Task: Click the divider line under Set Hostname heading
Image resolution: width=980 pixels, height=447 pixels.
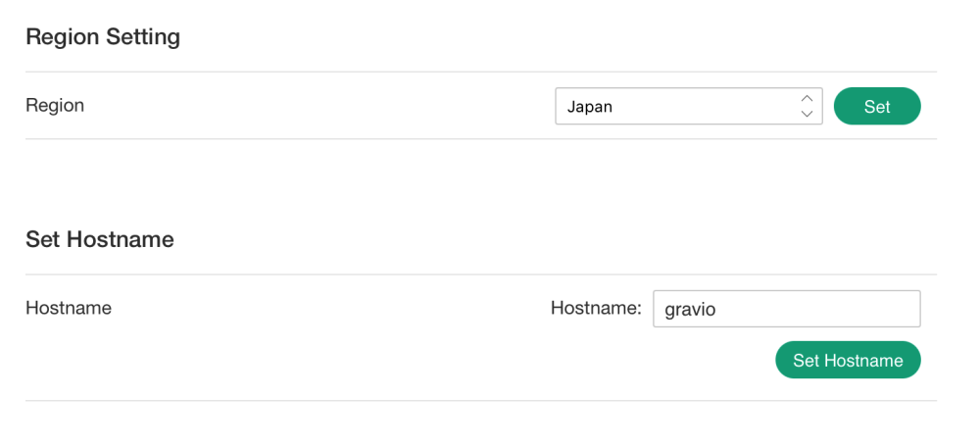Action: click(480, 274)
